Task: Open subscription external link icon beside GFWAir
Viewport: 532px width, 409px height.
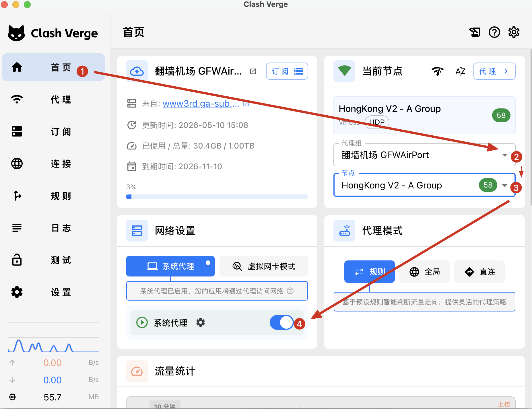Action: [253, 71]
